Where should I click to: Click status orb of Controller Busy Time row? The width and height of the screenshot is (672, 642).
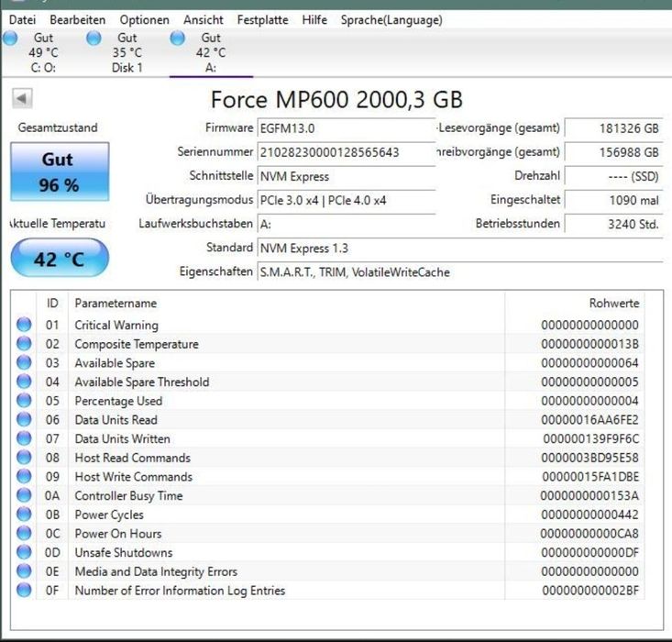pyautogui.click(x=24, y=495)
